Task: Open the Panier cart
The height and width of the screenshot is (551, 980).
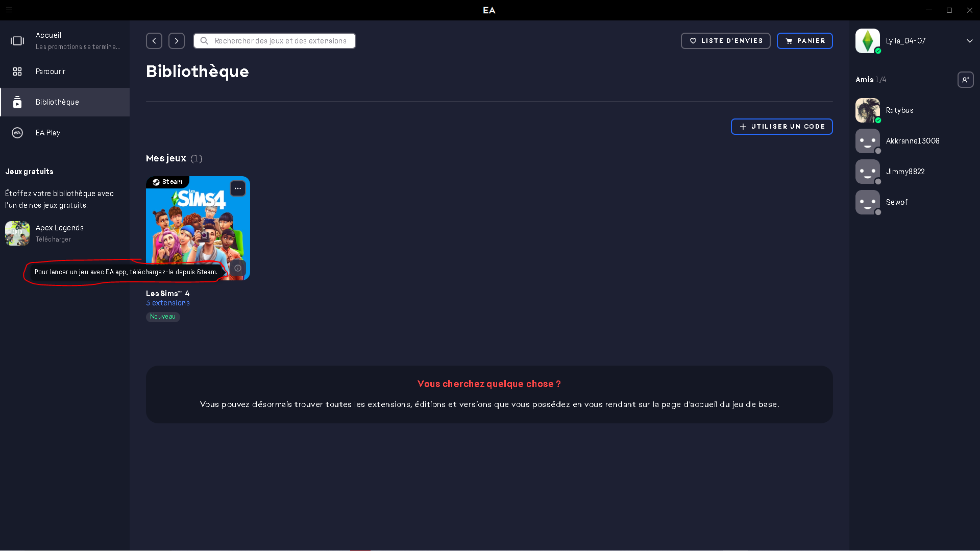Action: pos(805,41)
